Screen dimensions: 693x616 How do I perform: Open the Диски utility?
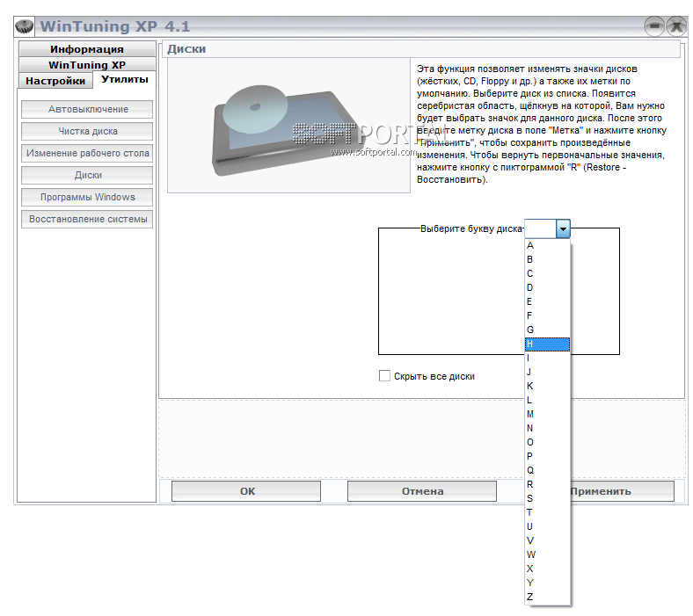[x=87, y=175]
